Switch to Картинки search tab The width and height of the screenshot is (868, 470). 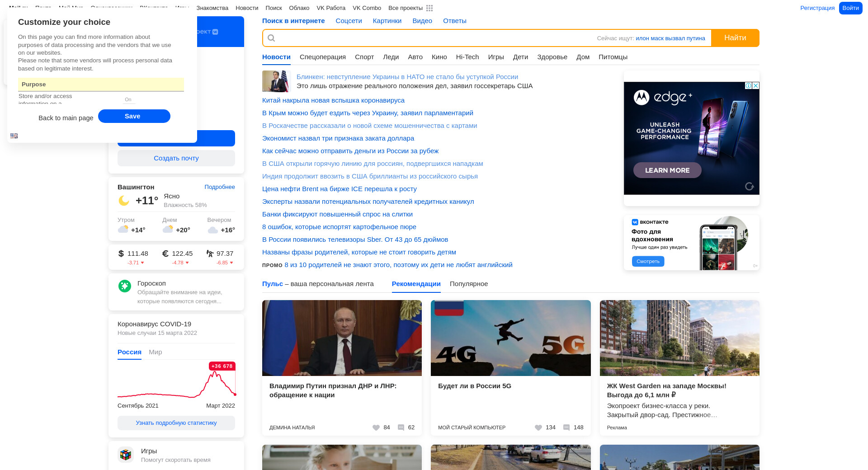tap(387, 21)
